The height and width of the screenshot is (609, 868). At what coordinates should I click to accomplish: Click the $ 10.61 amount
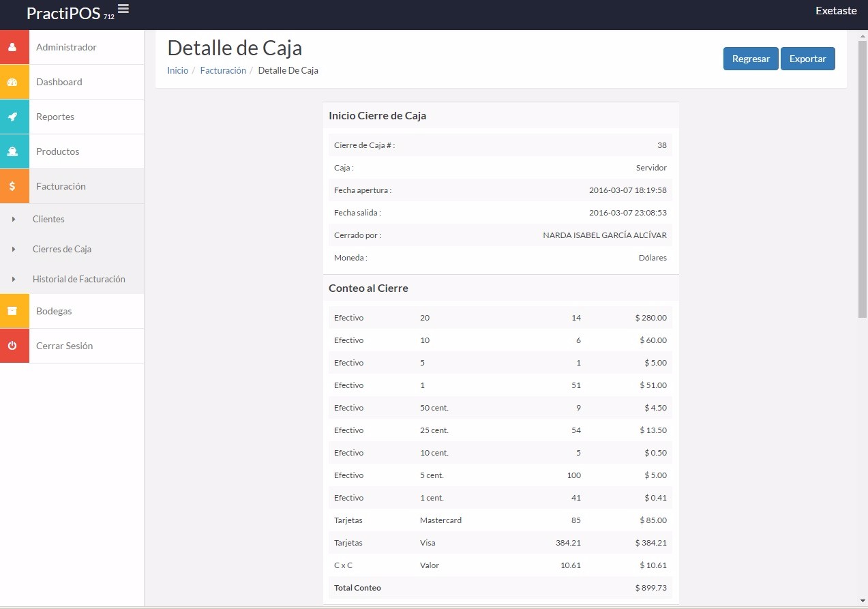[653, 565]
